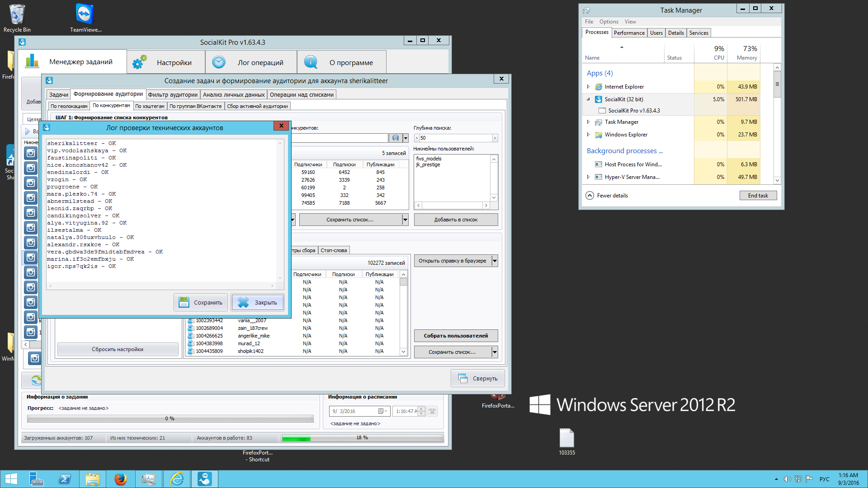Click the upper Сохранить список button

coord(350,220)
